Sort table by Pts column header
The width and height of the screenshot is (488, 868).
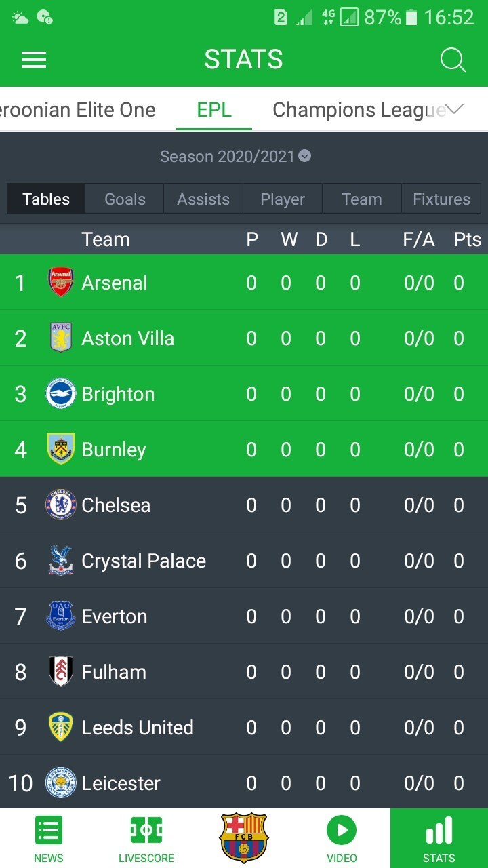[467, 239]
